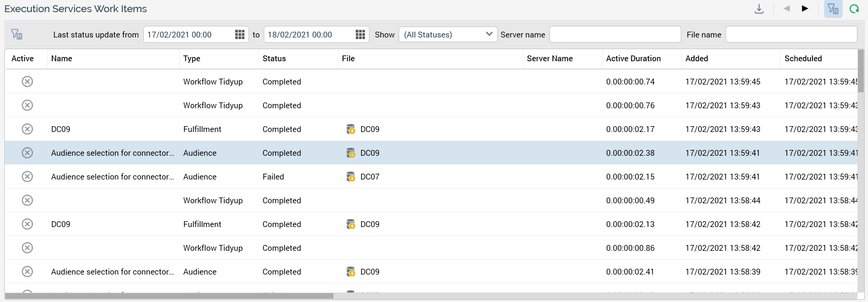Open the end date calendar picker
The width and height of the screenshot is (868, 302).
pyautogui.click(x=360, y=34)
